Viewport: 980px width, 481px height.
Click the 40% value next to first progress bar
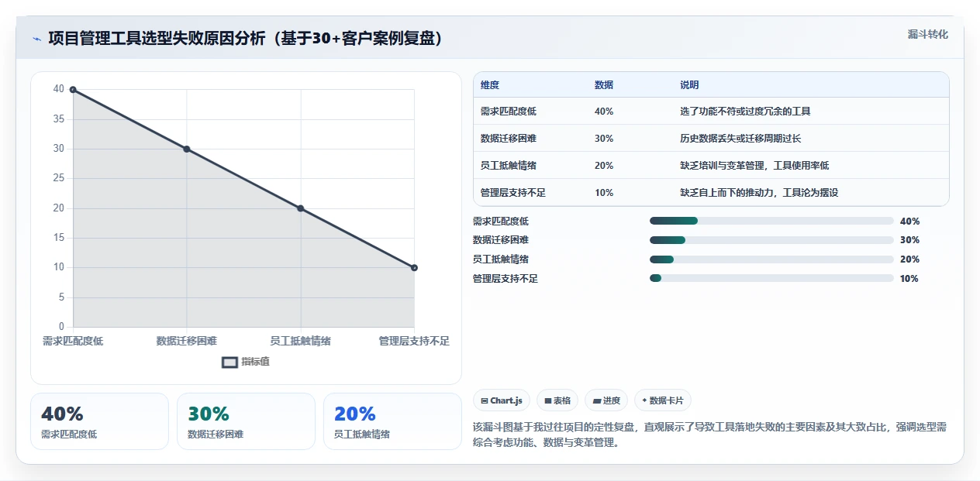(x=910, y=221)
